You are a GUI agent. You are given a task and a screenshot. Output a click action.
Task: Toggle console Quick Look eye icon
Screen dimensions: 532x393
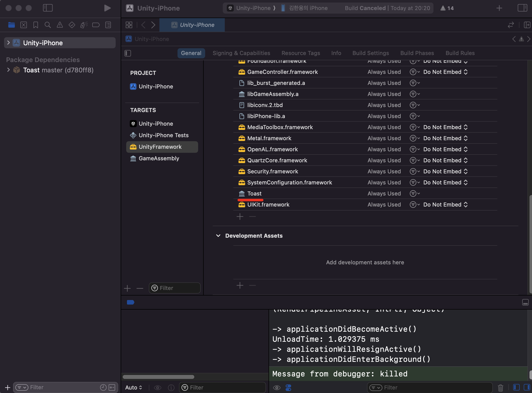click(277, 388)
